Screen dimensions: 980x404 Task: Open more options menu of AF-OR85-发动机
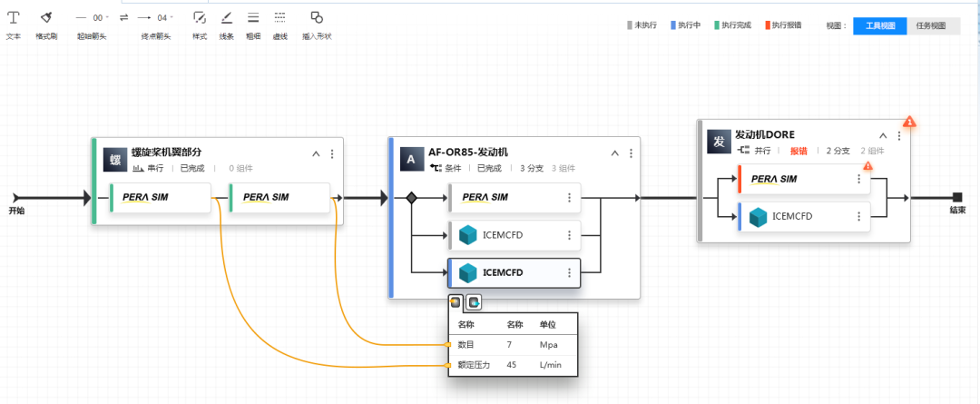(x=630, y=154)
